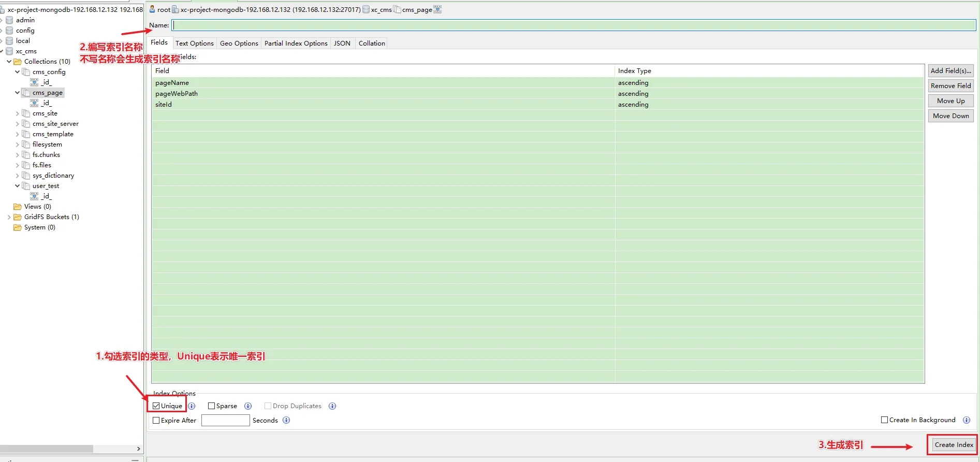The height and width of the screenshot is (462, 980).
Task: Enable the Create In Background checkbox
Action: 884,420
